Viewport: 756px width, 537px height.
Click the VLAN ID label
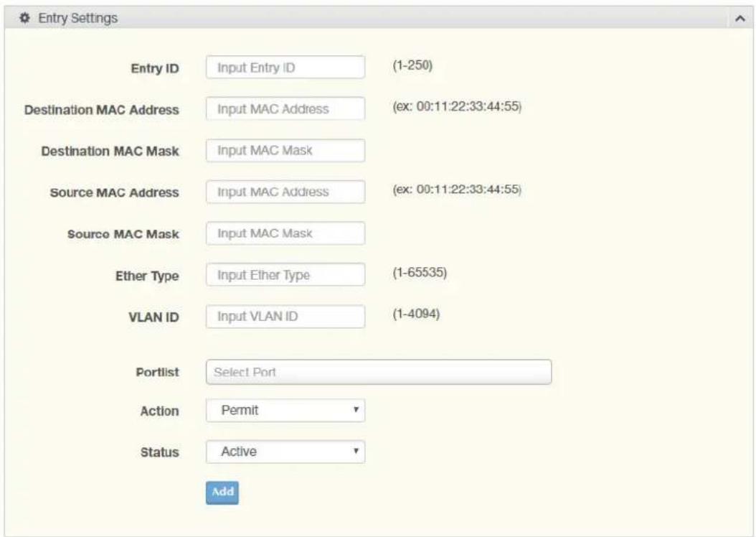(x=153, y=317)
